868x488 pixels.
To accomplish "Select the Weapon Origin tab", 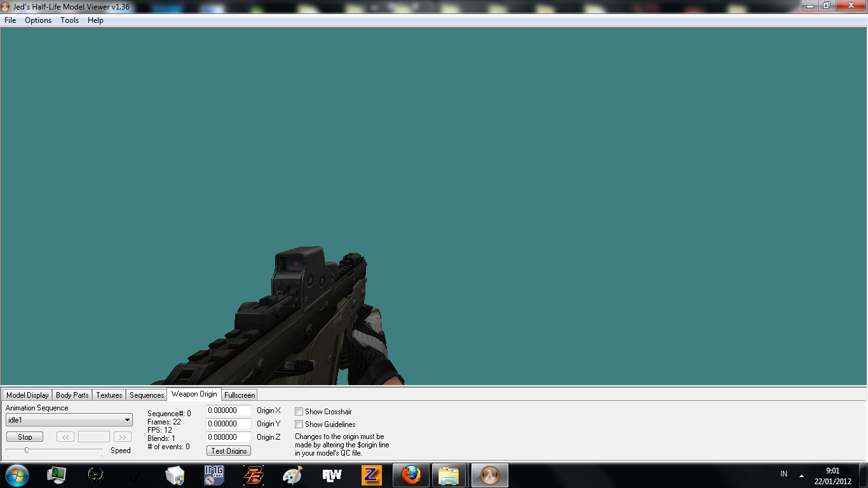I will tap(194, 394).
